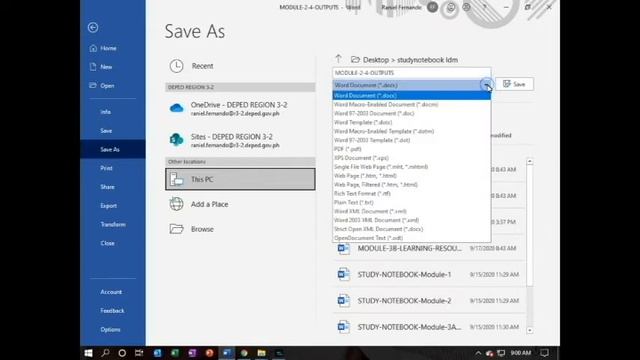Select This PC location
The height and width of the screenshot is (360, 640).
[240, 179]
